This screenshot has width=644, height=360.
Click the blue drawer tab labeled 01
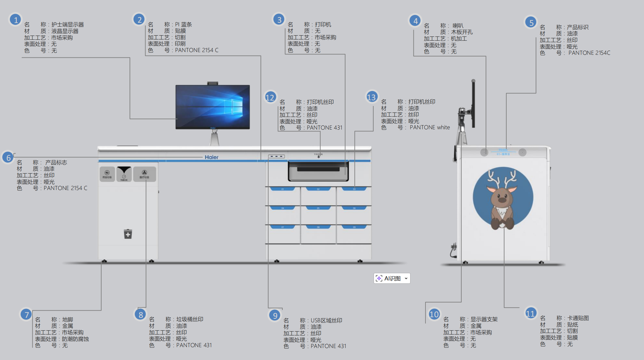tap(283, 189)
